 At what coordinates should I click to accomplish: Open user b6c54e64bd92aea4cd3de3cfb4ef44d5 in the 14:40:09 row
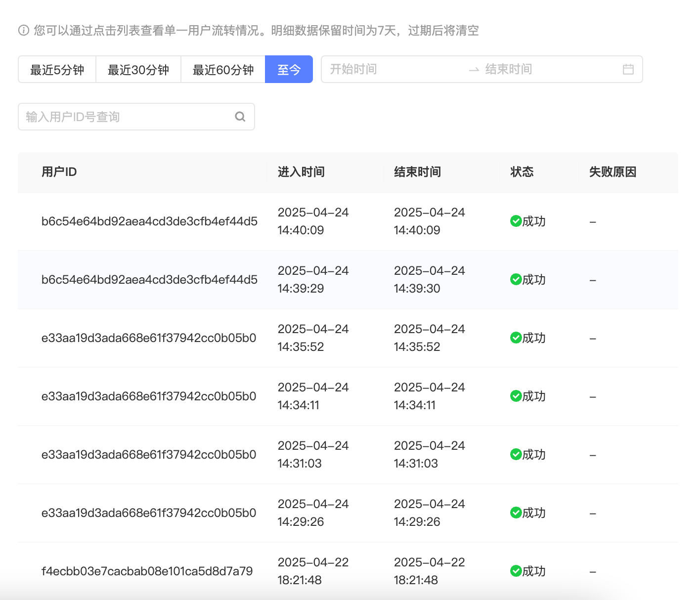(x=149, y=221)
